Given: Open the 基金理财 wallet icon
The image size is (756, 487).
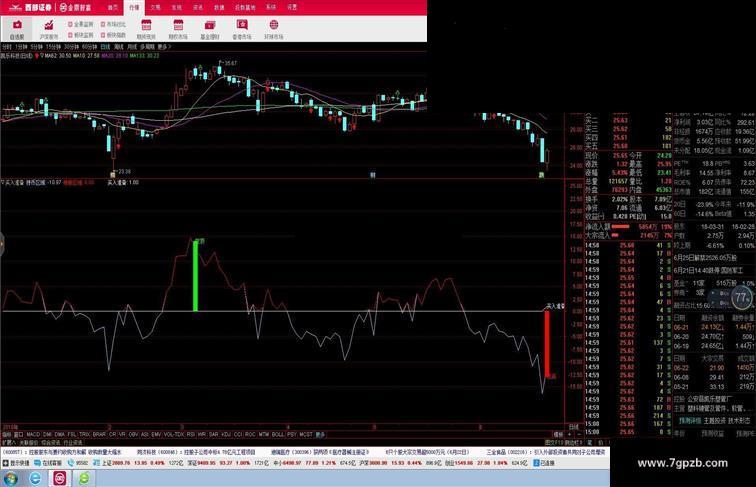Looking at the screenshot, I should pos(210,29).
